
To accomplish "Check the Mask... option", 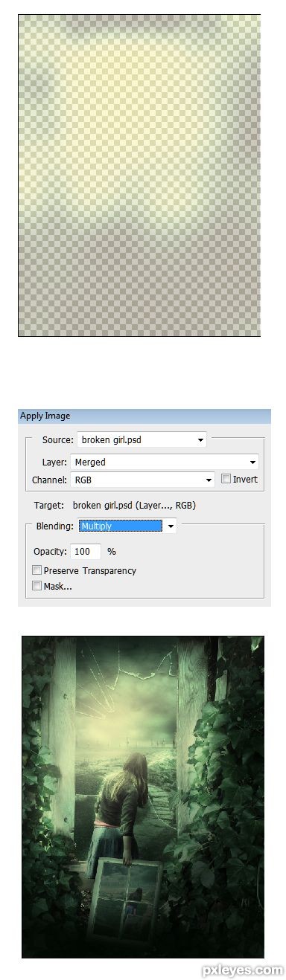I will pyautogui.click(x=36, y=586).
